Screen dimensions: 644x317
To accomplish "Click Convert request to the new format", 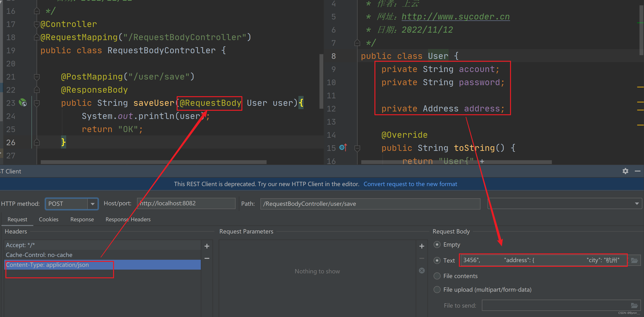I will 410,184.
